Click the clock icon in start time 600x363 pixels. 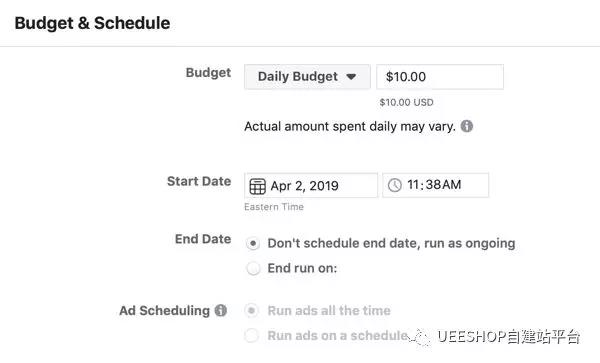[x=395, y=185]
